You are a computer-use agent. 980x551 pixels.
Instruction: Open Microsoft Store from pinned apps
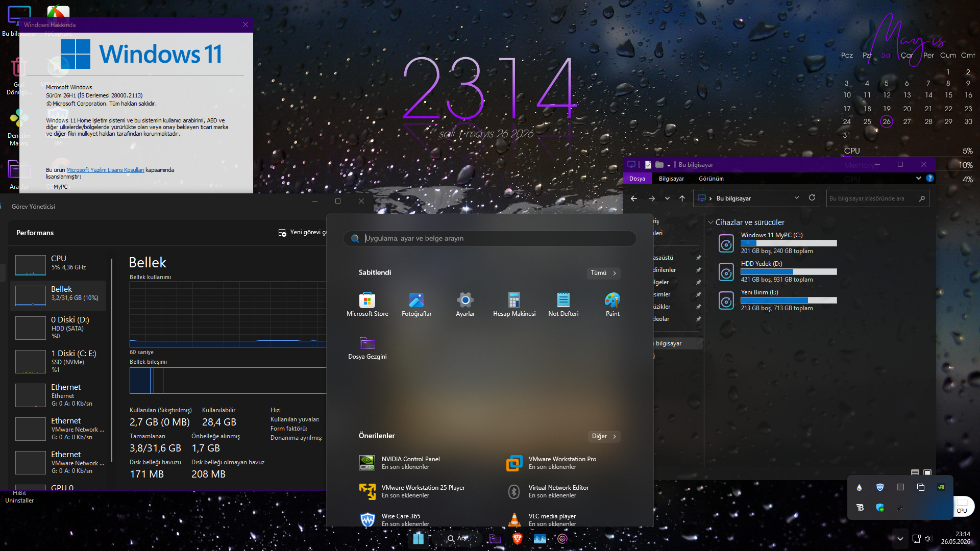pos(367,305)
